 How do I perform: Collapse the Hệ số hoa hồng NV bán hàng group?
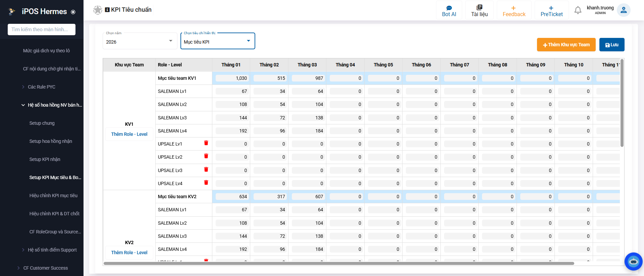point(52,105)
